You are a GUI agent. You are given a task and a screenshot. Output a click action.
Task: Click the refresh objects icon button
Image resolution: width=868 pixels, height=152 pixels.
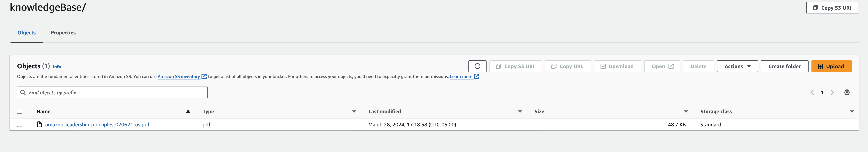tap(477, 66)
